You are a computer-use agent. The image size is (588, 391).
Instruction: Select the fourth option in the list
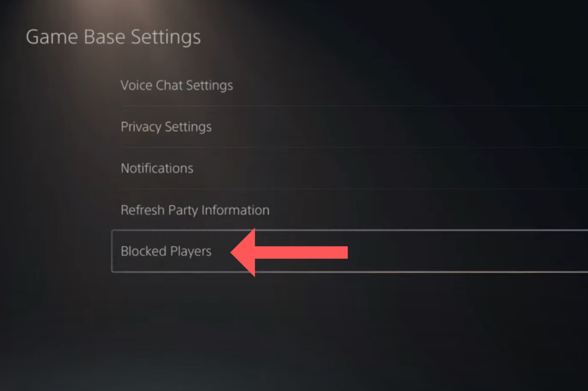click(195, 210)
